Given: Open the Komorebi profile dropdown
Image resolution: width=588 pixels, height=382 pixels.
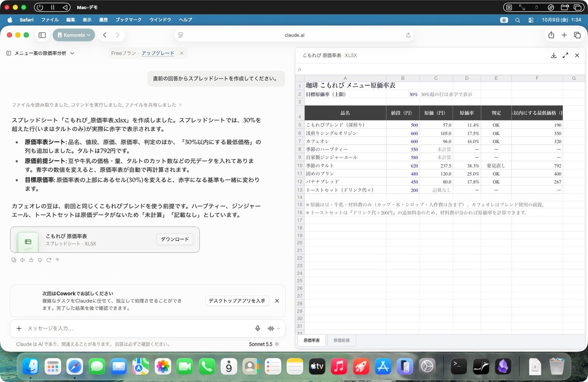Looking at the screenshot, I should coord(74,35).
